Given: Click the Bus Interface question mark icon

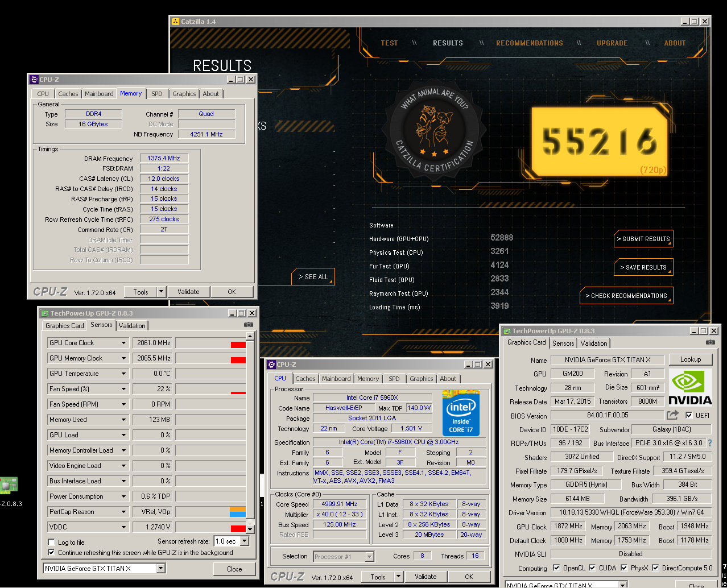Looking at the screenshot, I should (x=709, y=443).
